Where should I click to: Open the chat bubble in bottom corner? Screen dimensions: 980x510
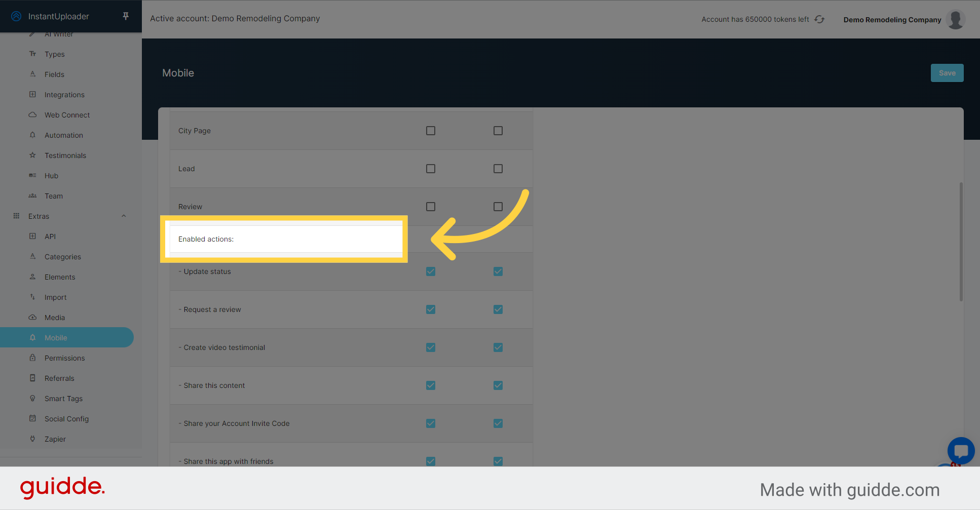coord(960,451)
